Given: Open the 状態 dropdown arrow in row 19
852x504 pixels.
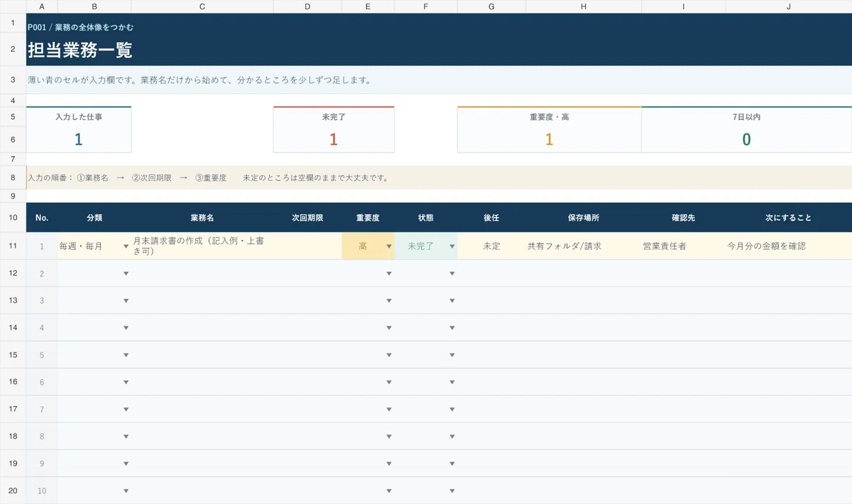Looking at the screenshot, I should coord(452,464).
